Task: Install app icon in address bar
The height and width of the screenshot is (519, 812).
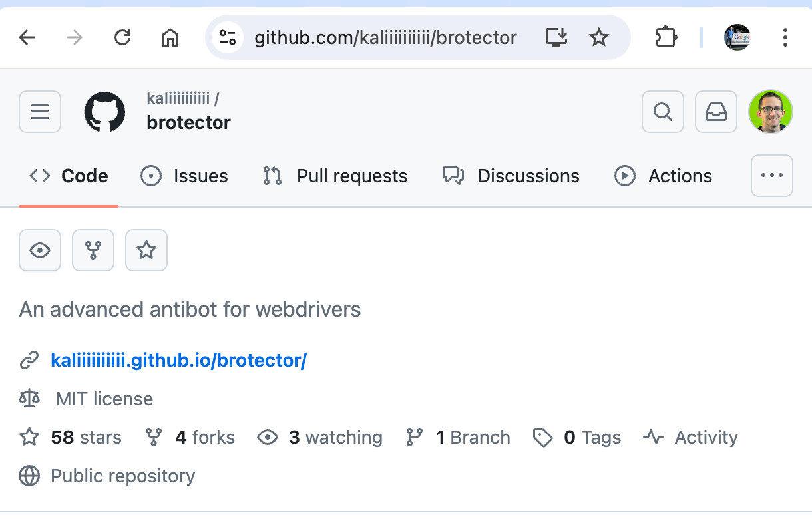Action: point(556,37)
